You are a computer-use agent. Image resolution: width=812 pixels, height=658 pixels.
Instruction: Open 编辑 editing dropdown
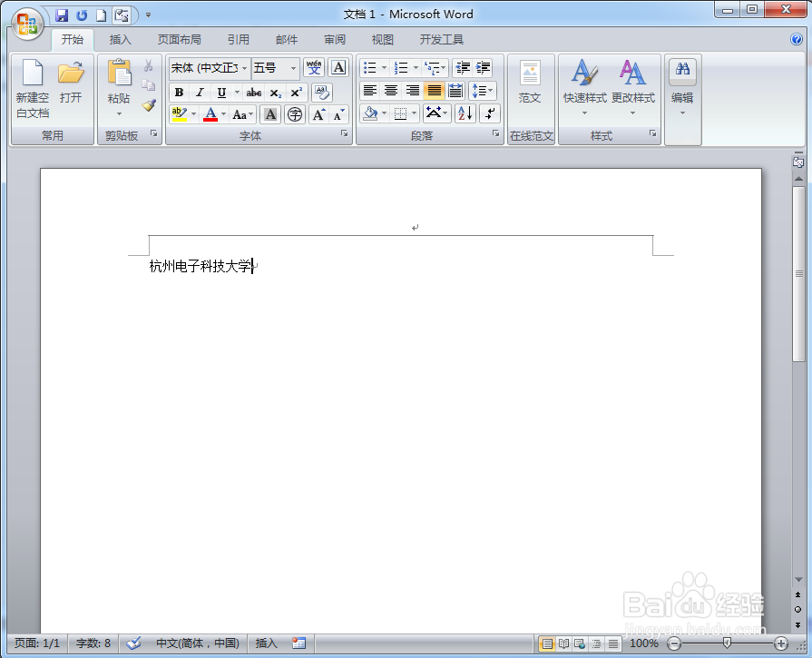(682, 87)
